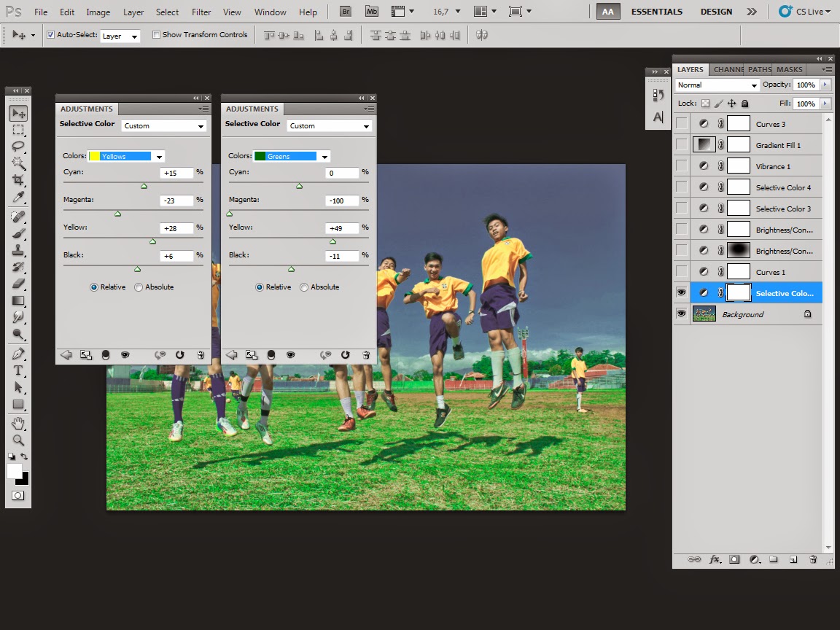This screenshot has width=840, height=630.
Task: Open the CS Live menu
Action: (805, 11)
